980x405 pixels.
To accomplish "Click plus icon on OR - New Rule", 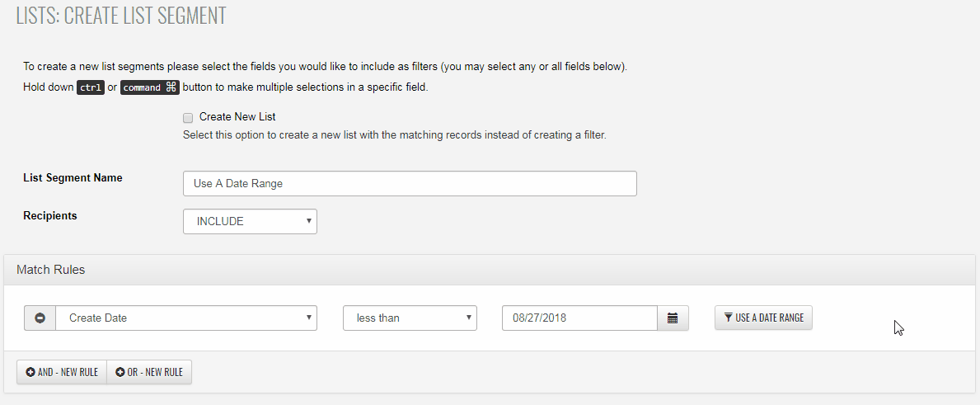I will [x=120, y=372].
